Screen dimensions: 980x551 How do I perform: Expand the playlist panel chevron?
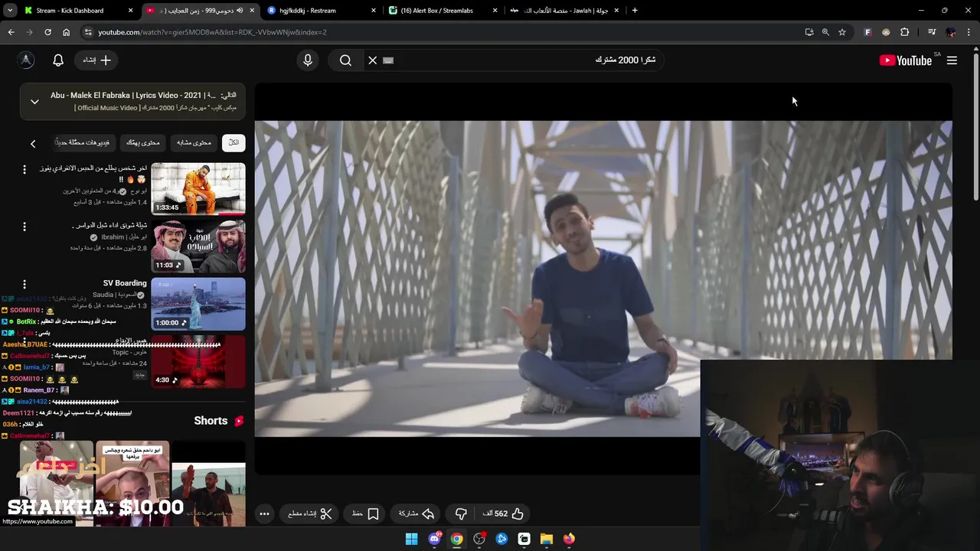pyautogui.click(x=34, y=101)
